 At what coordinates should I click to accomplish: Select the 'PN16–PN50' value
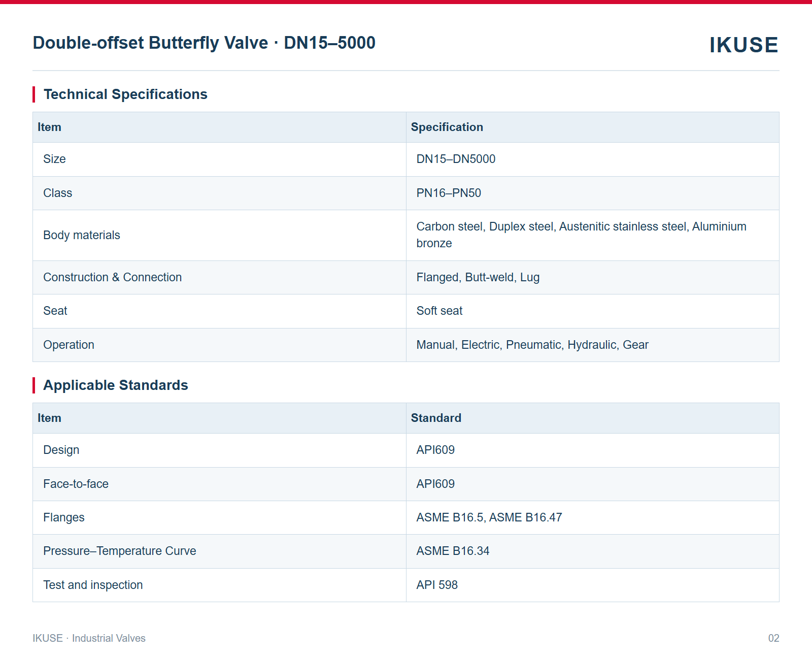click(x=449, y=193)
